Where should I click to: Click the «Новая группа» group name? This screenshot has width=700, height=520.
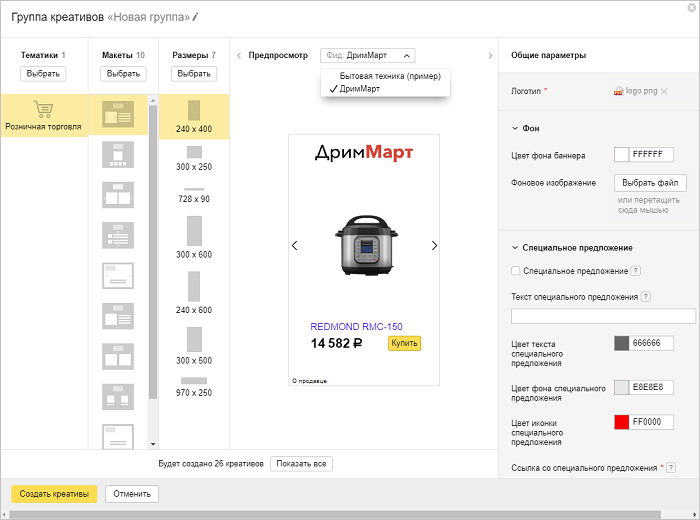(148, 17)
